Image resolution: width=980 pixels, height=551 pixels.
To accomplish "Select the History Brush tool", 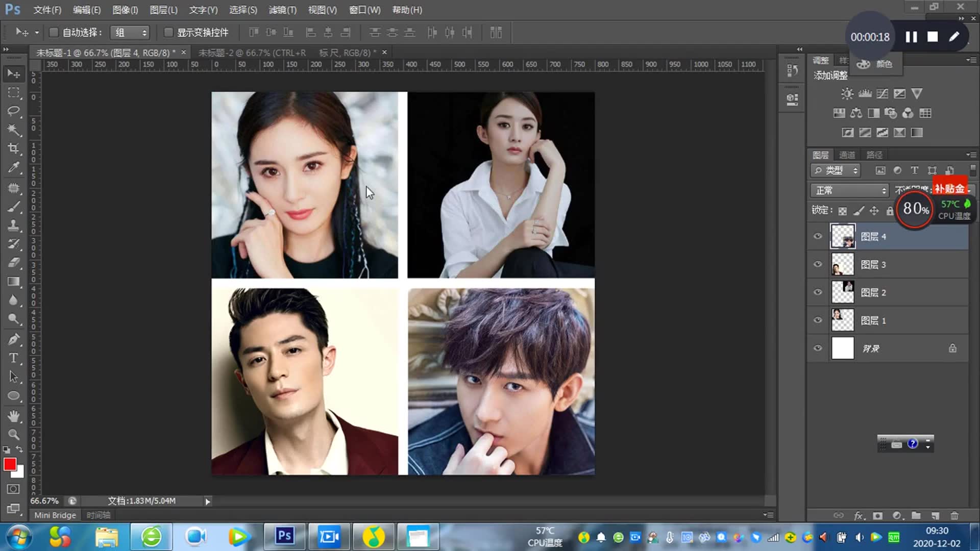I will pyautogui.click(x=14, y=244).
